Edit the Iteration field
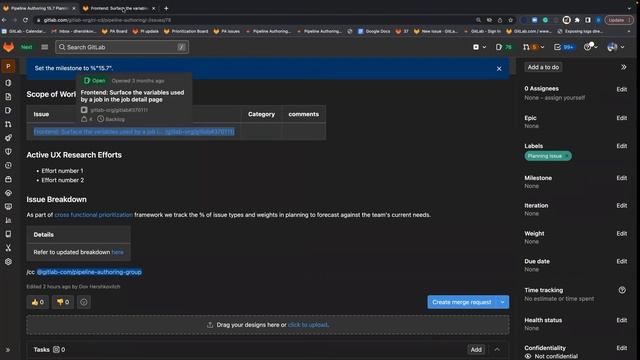 click(x=622, y=205)
